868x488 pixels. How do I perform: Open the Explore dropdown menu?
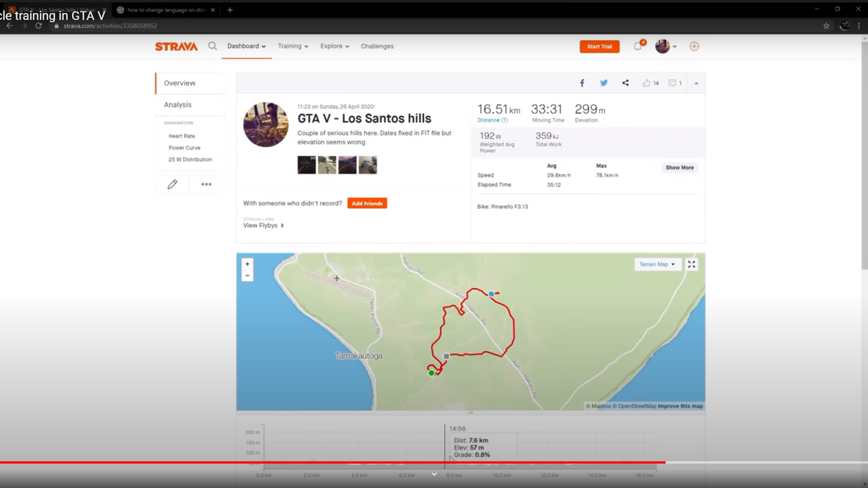(x=335, y=46)
